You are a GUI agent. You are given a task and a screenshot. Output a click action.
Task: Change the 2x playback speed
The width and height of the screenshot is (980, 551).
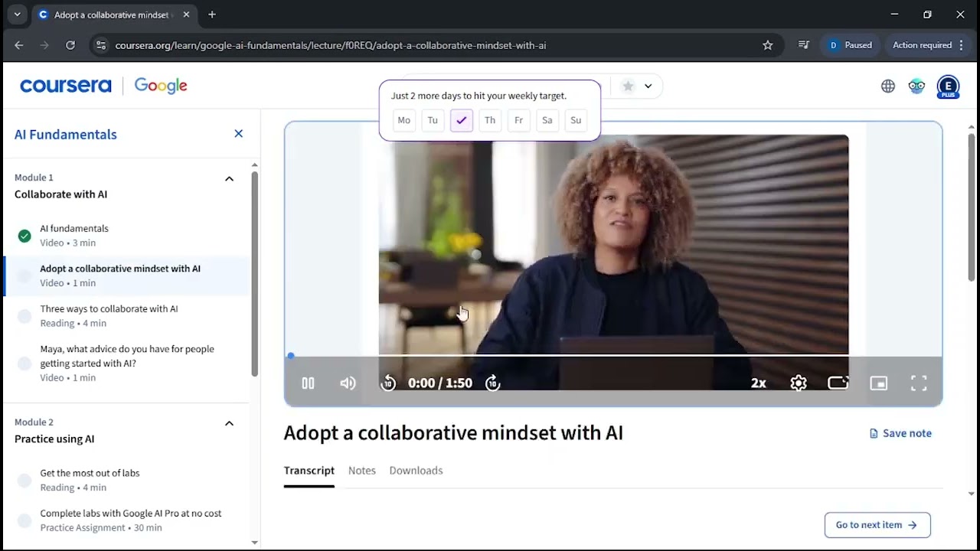(x=758, y=383)
